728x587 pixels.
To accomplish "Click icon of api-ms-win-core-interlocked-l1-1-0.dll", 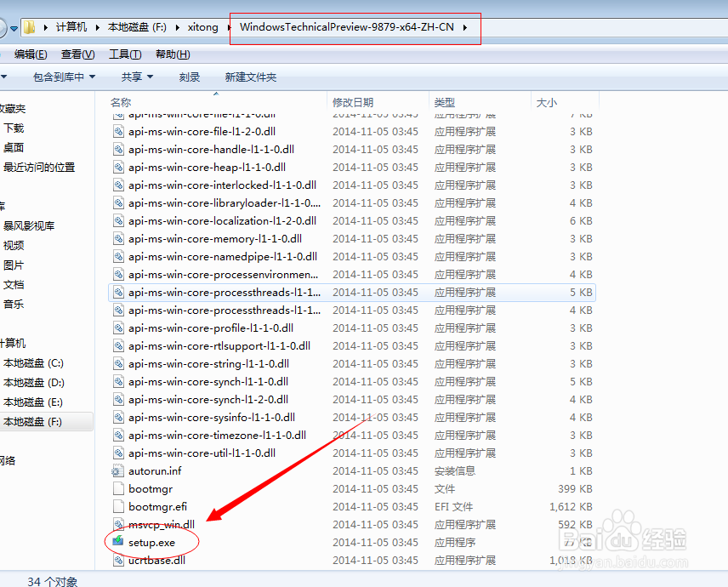I will pos(118,185).
